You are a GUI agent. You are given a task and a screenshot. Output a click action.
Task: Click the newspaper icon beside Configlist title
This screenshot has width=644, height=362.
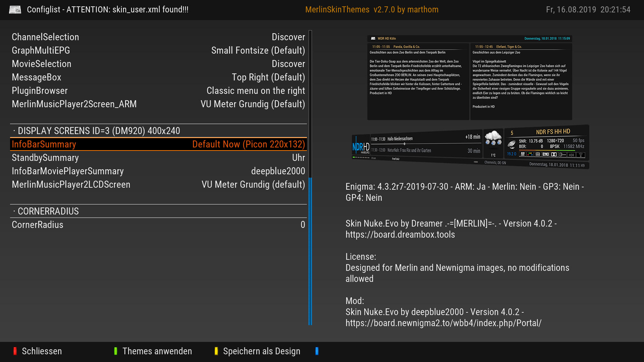pos(15,10)
